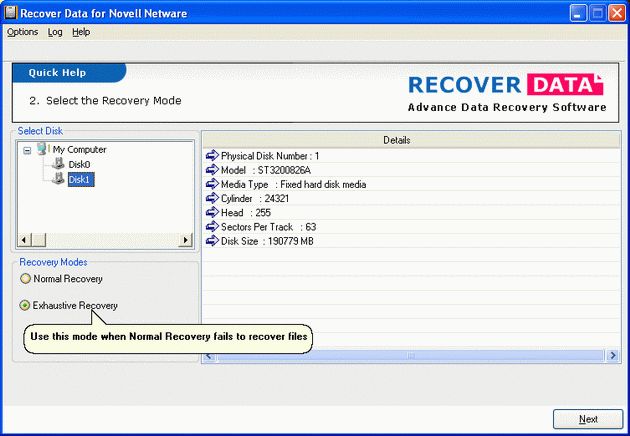
Task: Click the application icon in title bar
Action: pyautogui.click(x=11, y=13)
